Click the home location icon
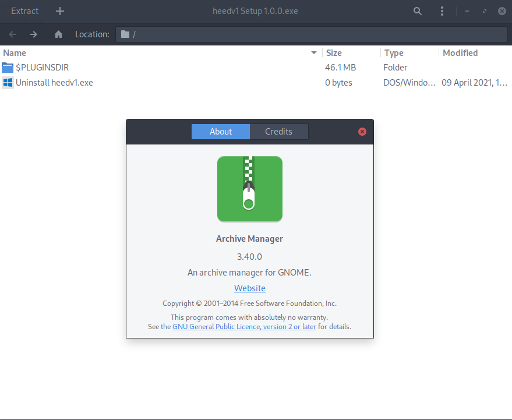Viewport: 512px width, 420px height. click(x=58, y=34)
